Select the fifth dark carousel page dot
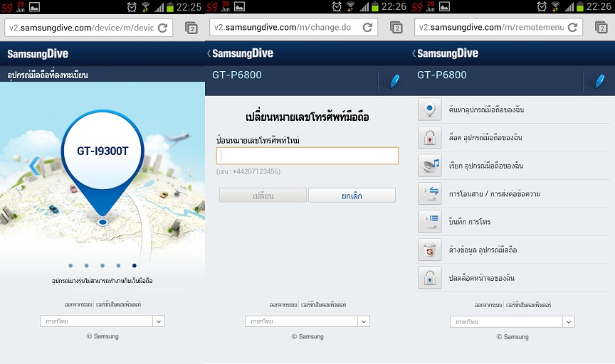This screenshot has width=615, height=364. [135, 266]
